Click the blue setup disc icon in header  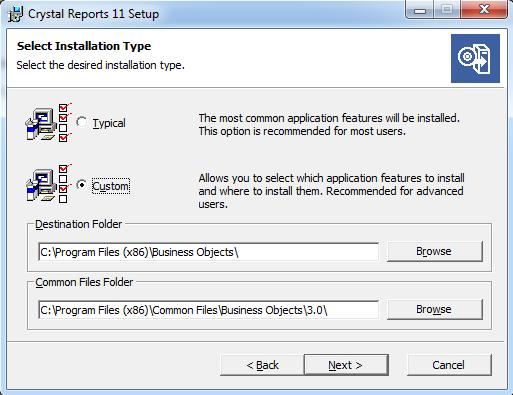click(475, 58)
